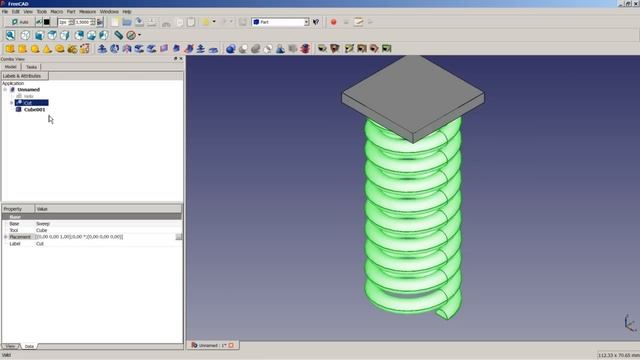Screen dimensions: 640x360
Task: Open the Macros dialog icon
Action: 358,22
